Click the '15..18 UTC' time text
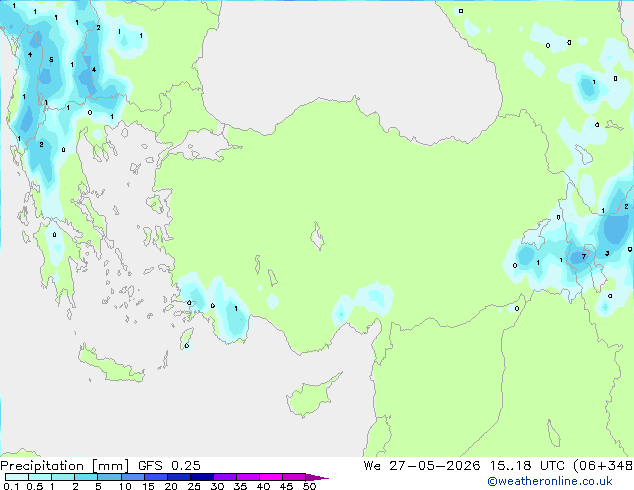 tap(527, 466)
